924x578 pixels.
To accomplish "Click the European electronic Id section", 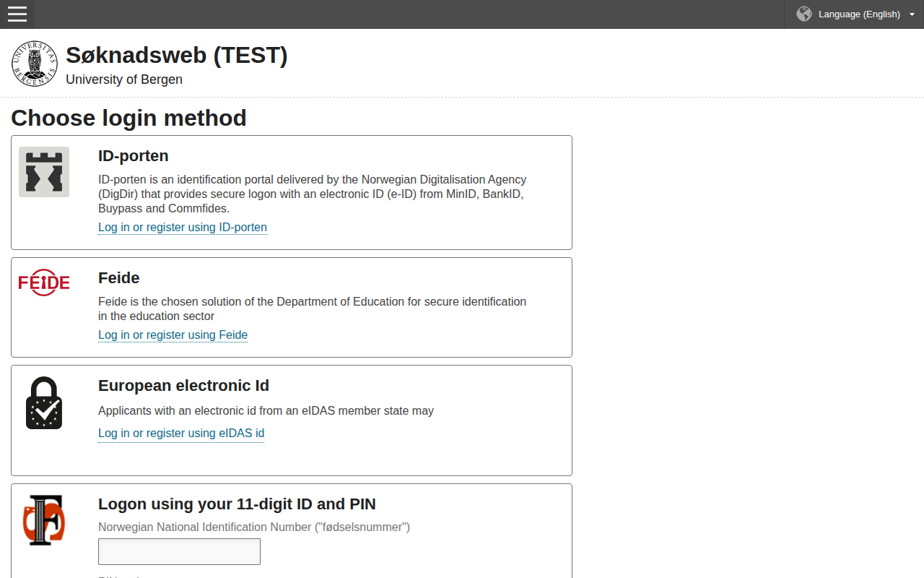I will click(291, 420).
